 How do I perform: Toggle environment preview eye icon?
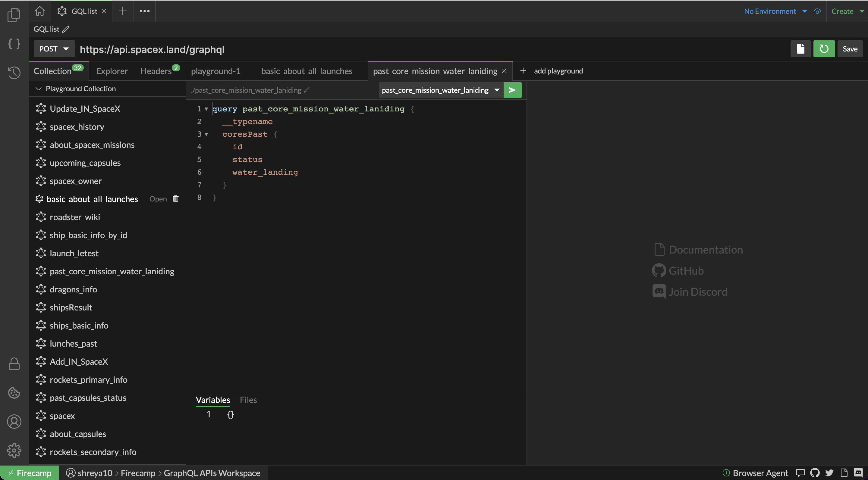pos(817,11)
